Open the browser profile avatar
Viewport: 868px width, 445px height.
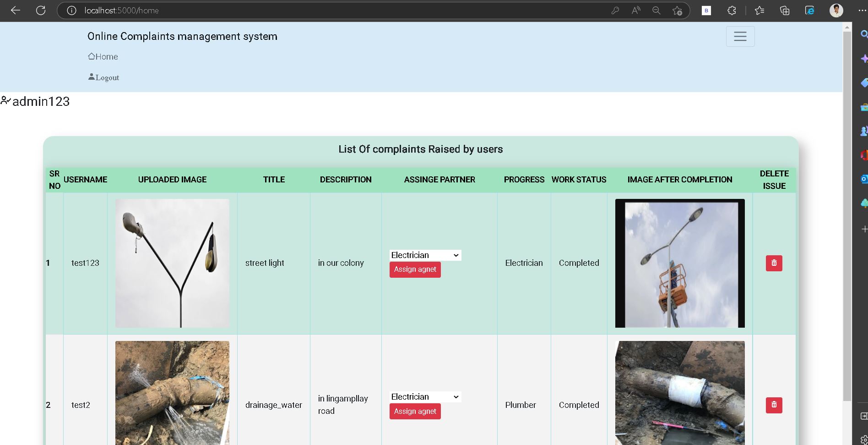tap(836, 10)
